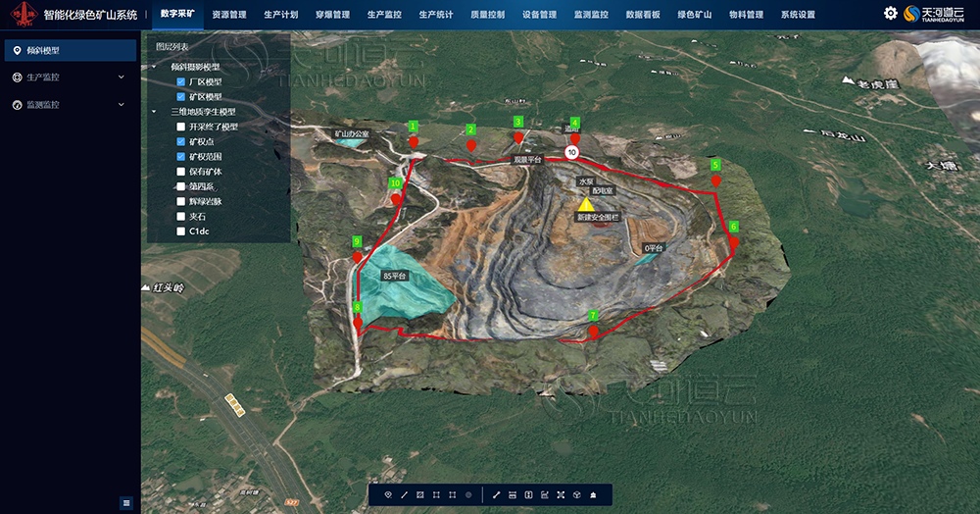
Task: Uncheck the 矿权点 layer checkbox
Action: (x=180, y=142)
